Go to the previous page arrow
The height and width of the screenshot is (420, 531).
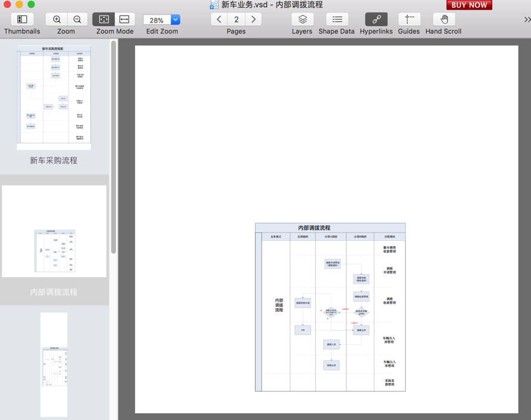click(x=219, y=19)
